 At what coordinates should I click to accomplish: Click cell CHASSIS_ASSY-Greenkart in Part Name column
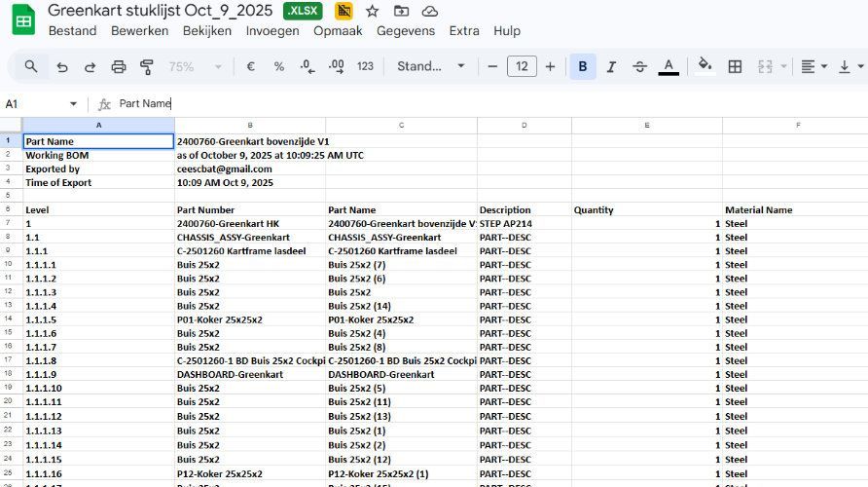(x=401, y=237)
